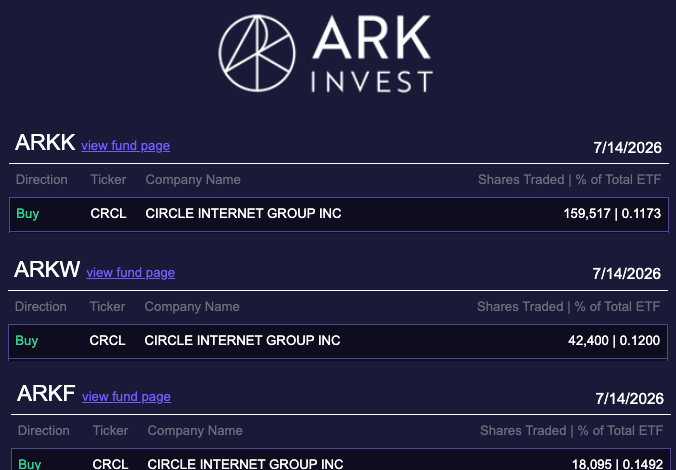Select the ARKF fund heading
Screen dimensions: 676x470
tap(46, 393)
